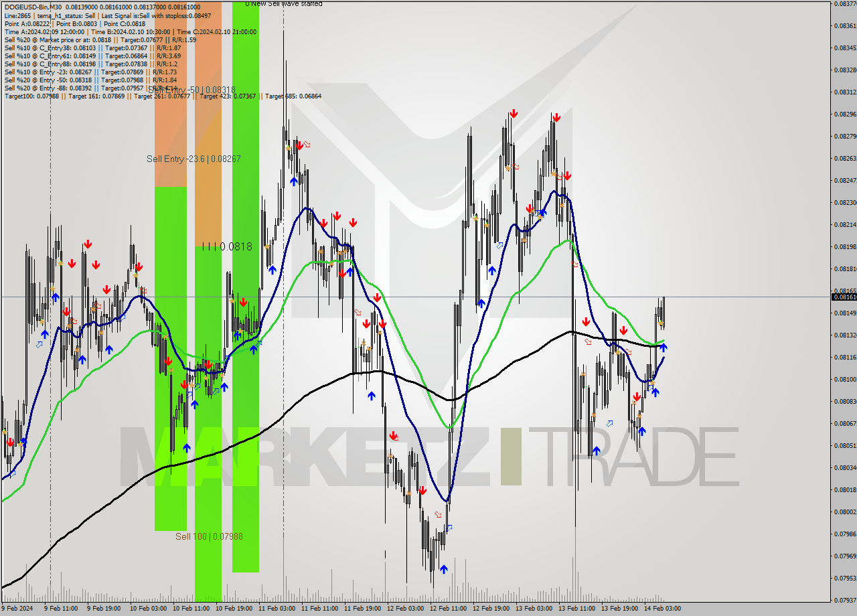Viewport: 857px width, 616px height.
Task: Click the 'Time A:2024.02.09 12:00:00' line
Action: click(x=129, y=31)
